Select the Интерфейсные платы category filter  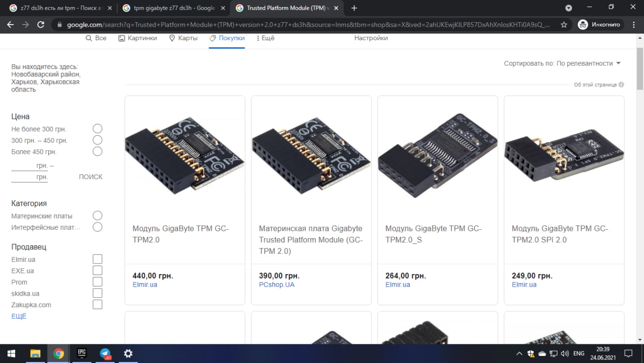(98, 227)
